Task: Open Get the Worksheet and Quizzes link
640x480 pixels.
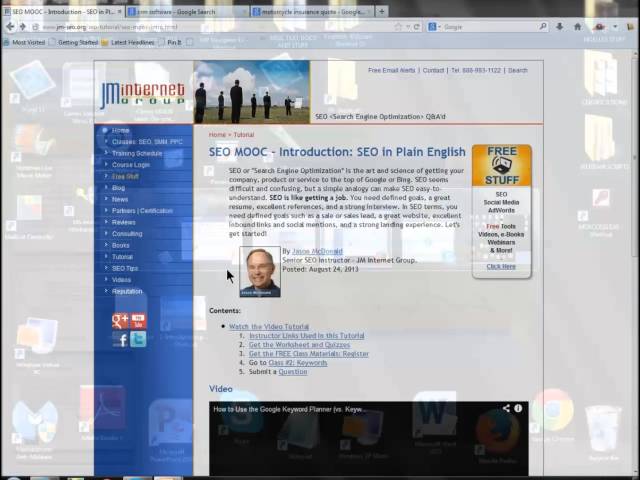Action: pos(299,344)
